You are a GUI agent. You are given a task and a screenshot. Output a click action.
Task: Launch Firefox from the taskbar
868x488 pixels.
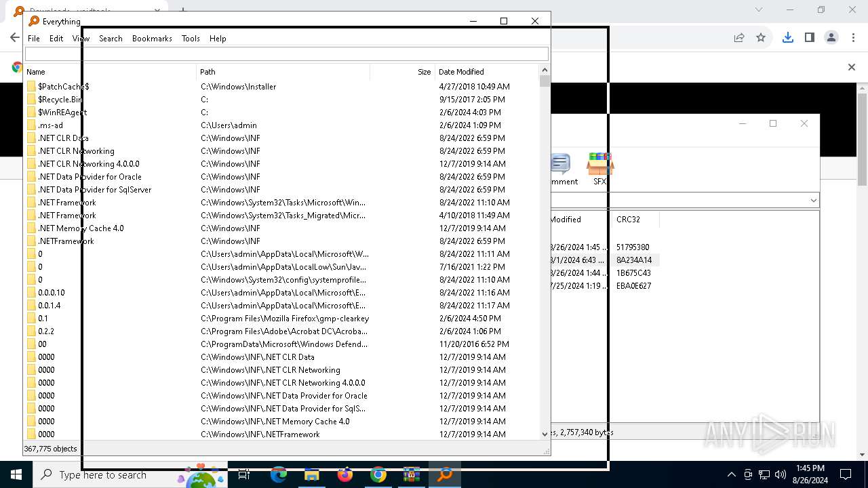(x=345, y=475)
